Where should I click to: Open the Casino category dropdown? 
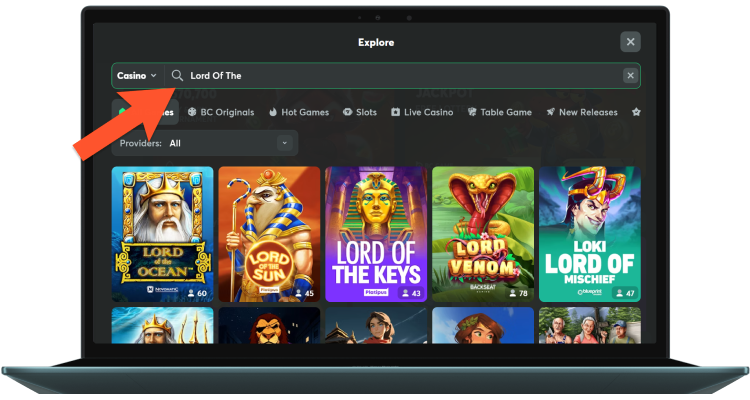138,76
